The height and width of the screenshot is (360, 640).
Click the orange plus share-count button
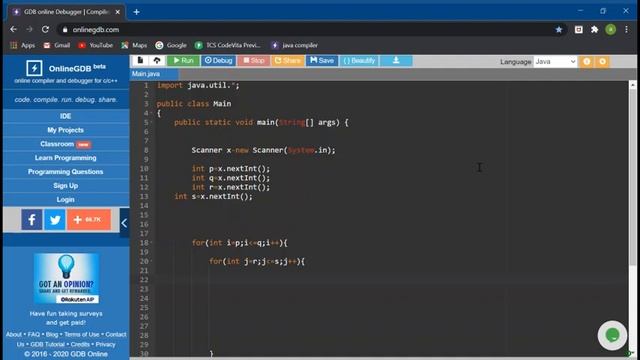click(89, 220)
